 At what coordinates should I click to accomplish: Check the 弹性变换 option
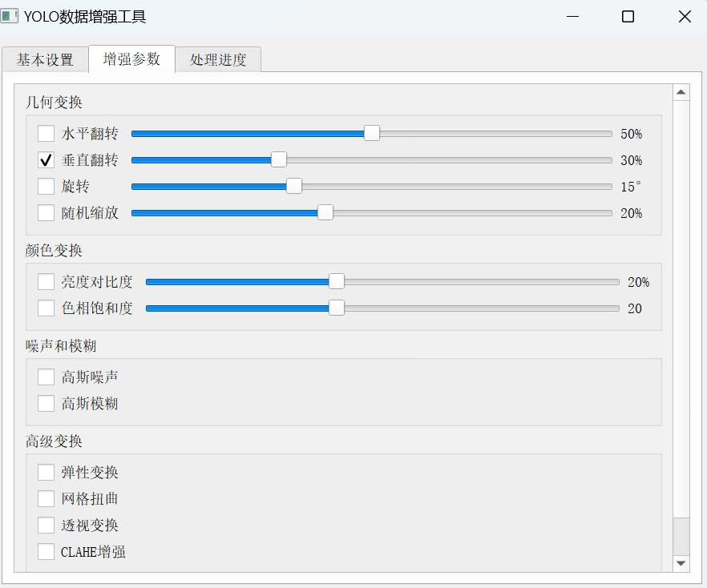tap(46, 473)
